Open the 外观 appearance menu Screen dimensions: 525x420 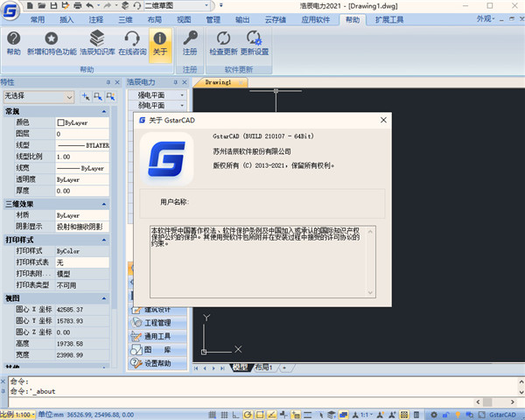click(x=486, y=19)
